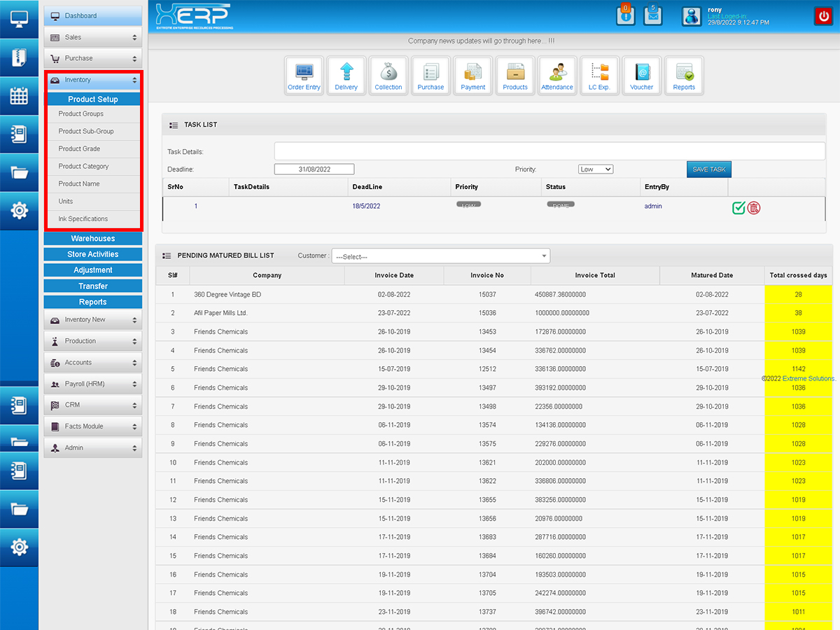Click the Warehouses section header

93,239
